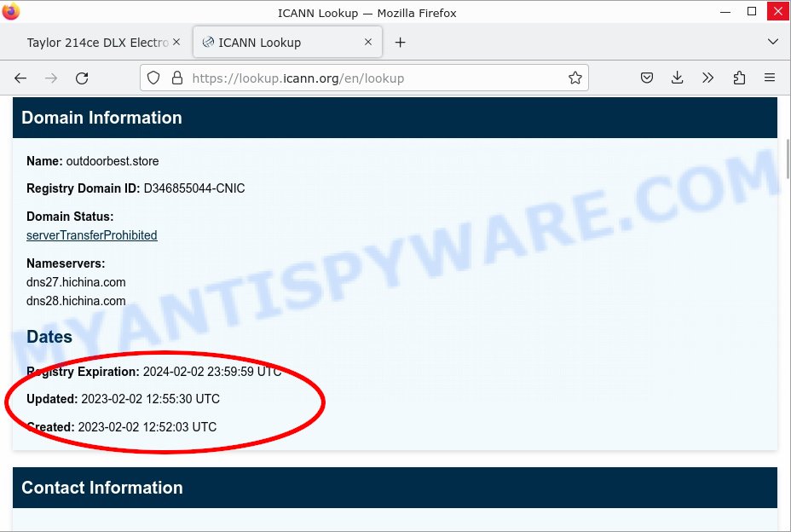Click the Updated date 2023-02-02 12:55:30
Image resolution: width=791 pixels, height=532 pixels.
150,399
